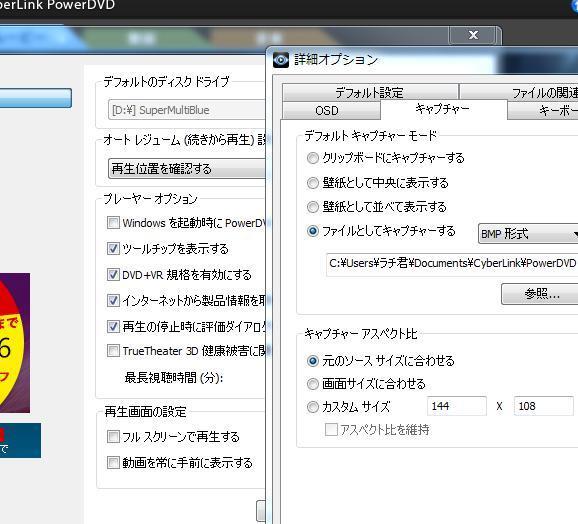The height and width of the screenshot is (524, 578).
Task: Click the selected blue category item in sidebar
Action: point(35,98)
